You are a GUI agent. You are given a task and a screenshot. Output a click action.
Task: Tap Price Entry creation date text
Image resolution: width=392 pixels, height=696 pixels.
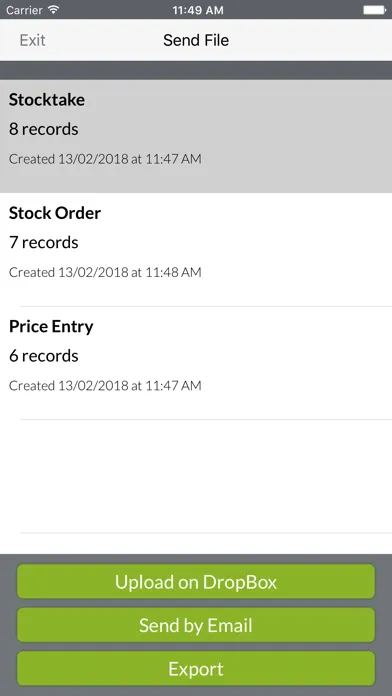tap(105, 385)
